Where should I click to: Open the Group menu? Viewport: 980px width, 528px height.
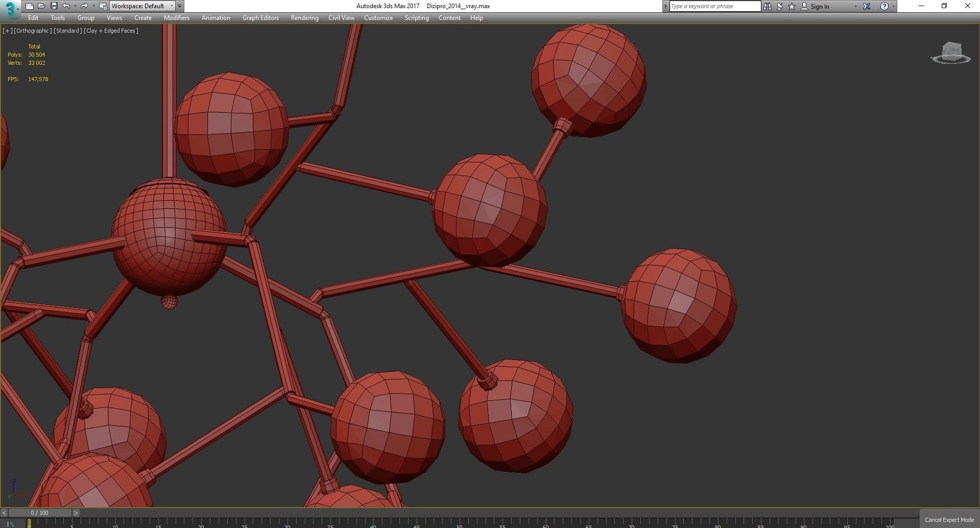pos(86,18)
